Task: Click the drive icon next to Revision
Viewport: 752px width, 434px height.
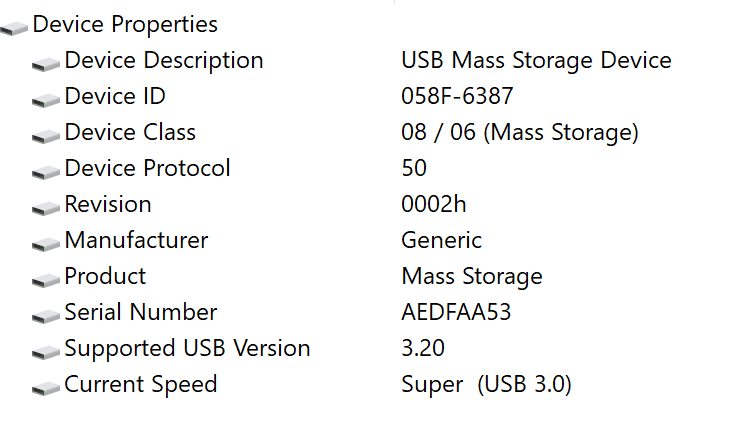Action: (x=46, y=207)
